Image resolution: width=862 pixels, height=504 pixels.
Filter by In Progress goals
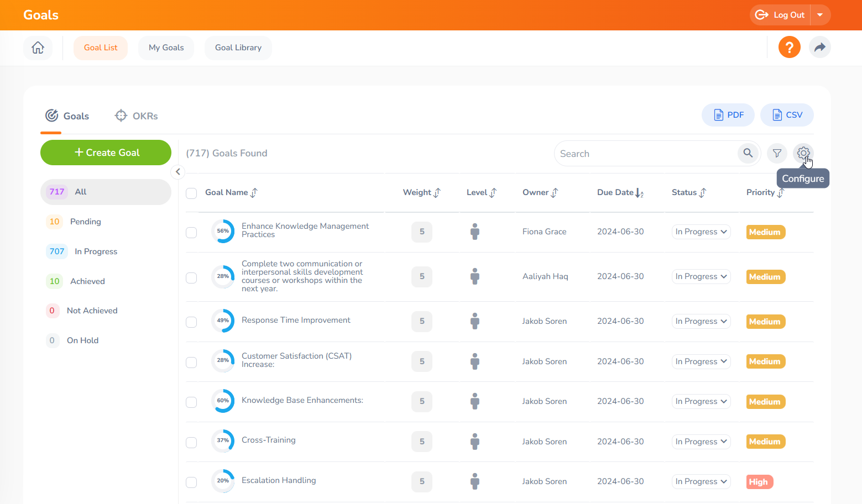(106, 251)
